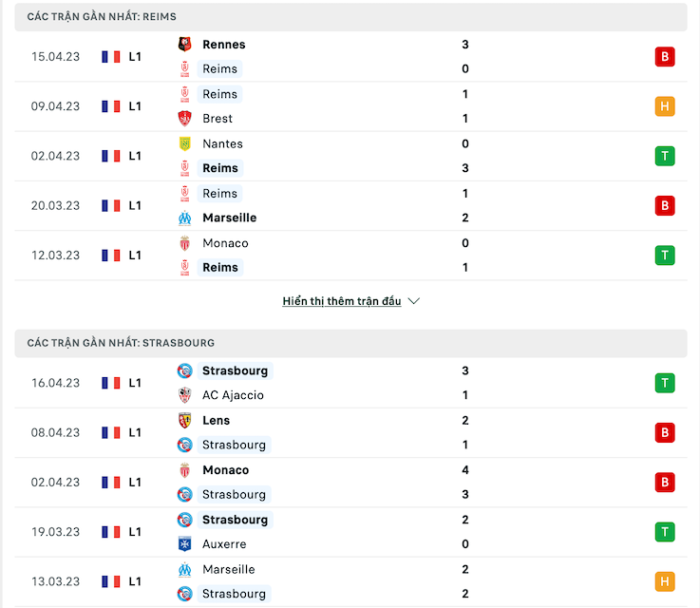Click the orange H badge for Marseille-Strasbourg draw
700x608 pixels.
[x=665, y=581]
